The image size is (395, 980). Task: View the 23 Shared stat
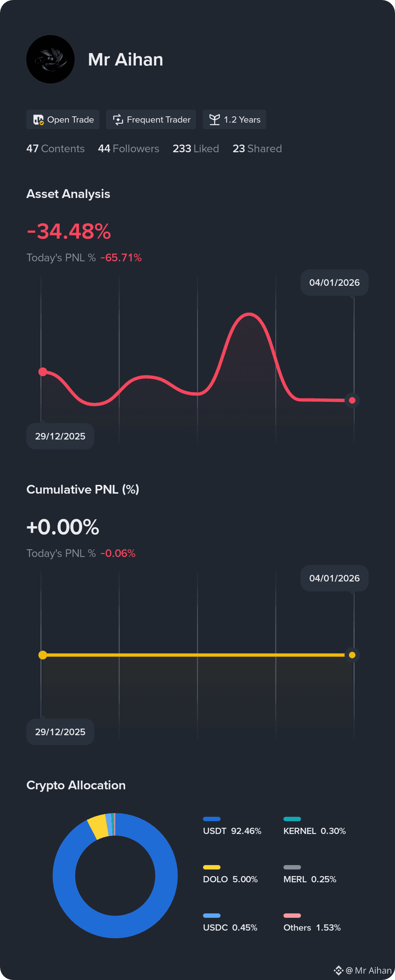[257, 149]
